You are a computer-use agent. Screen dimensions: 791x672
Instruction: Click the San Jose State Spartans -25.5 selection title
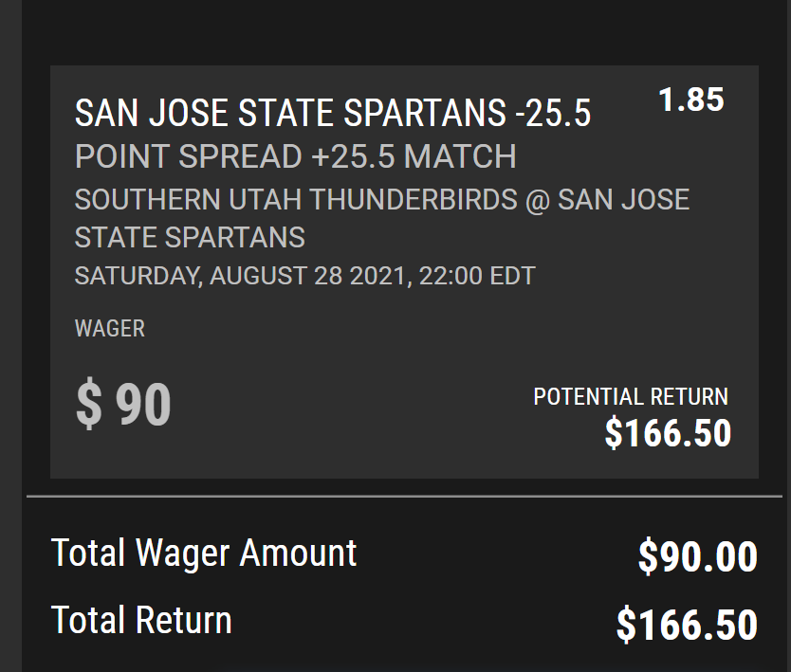332,114
